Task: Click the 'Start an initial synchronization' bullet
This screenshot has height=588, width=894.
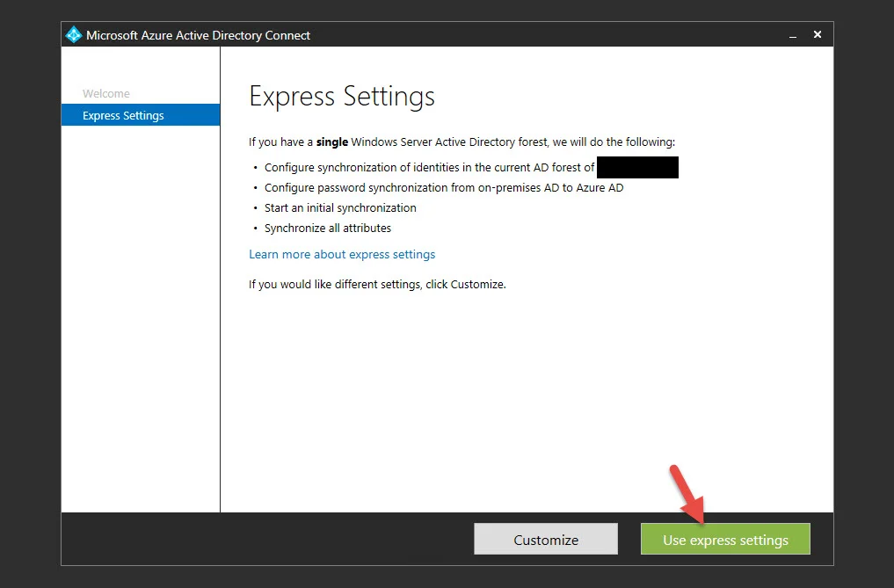Action: point(340,208)
